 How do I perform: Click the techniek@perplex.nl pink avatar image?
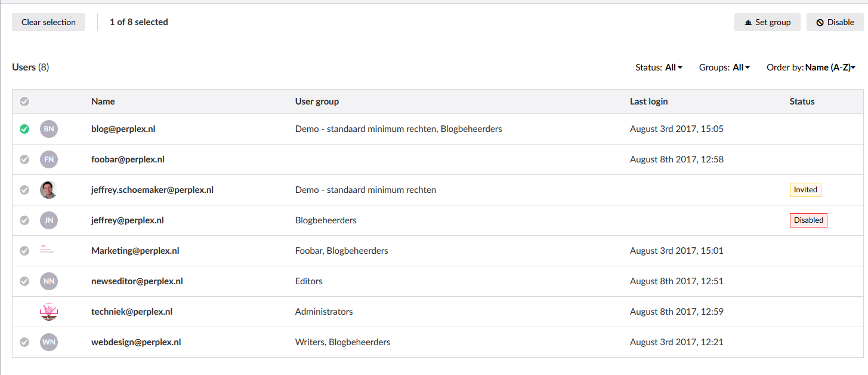tap(49, 312)
